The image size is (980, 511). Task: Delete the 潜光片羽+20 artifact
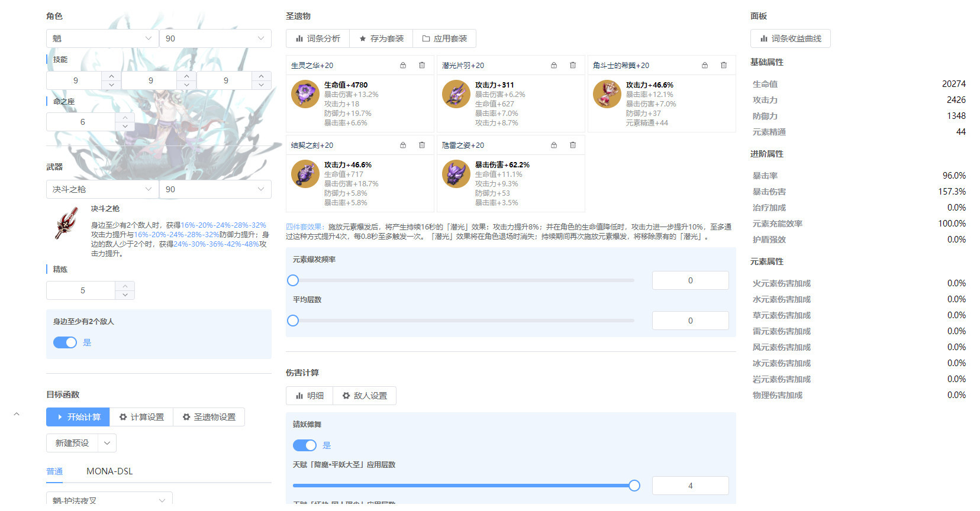(x=573, y=65)
